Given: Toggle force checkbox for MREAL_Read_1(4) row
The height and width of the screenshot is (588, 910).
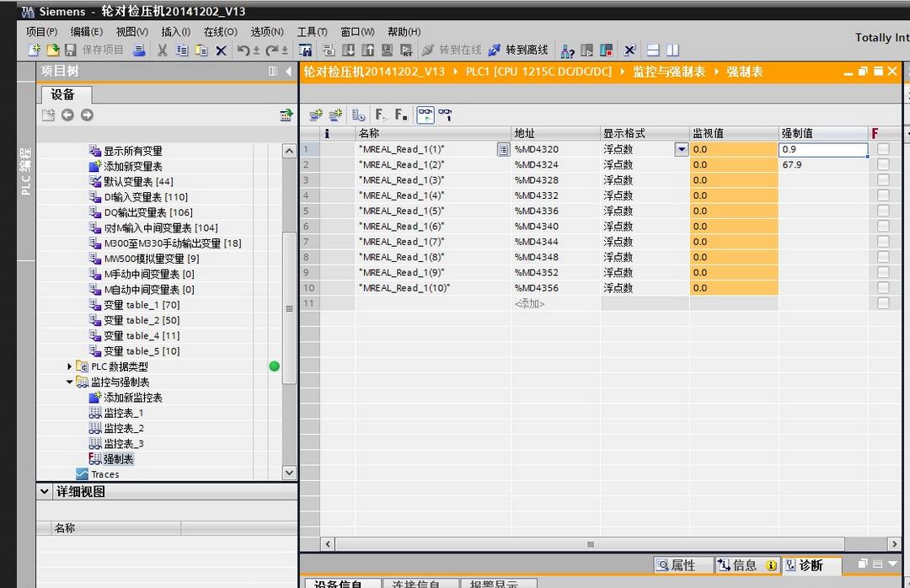Looking at the screenshot, I should [883, 195].
